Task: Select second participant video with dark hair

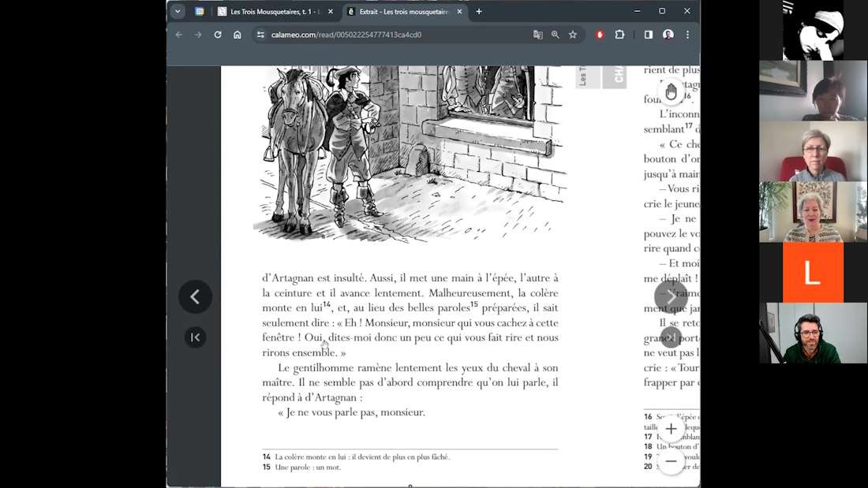Action: [x=813, y=91]
